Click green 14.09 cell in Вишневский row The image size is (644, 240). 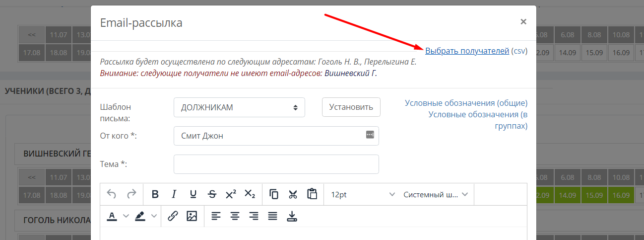(567, 194)
